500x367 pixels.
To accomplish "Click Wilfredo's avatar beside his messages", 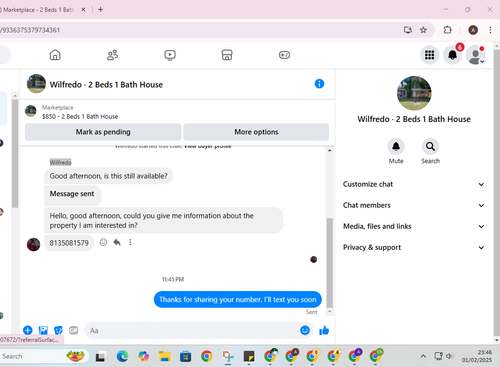I will pyautogui.click(x=33, y=244).
